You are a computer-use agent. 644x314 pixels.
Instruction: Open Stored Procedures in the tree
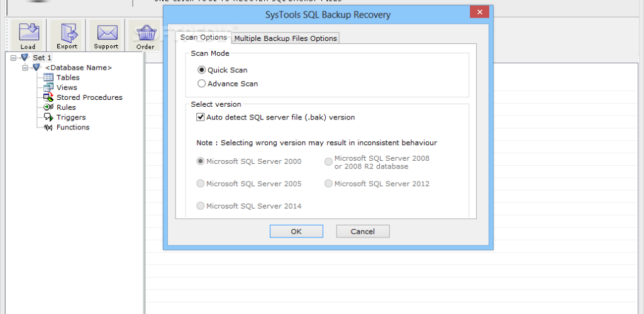pos(89,97)
